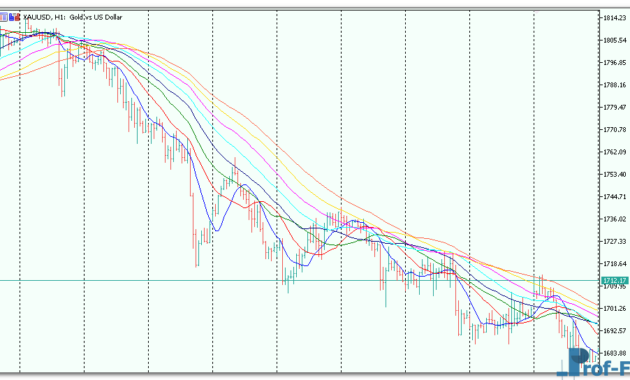The height and width of the screenshot is (380, 630).
Task: Click the 1796.85 price scale label
Action: (615, 63)
